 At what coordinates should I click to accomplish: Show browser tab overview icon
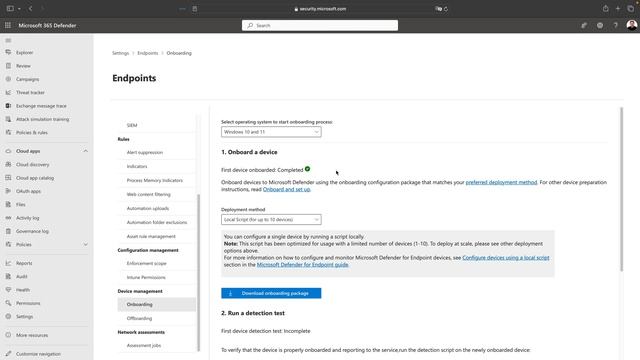tap(630, 9)
